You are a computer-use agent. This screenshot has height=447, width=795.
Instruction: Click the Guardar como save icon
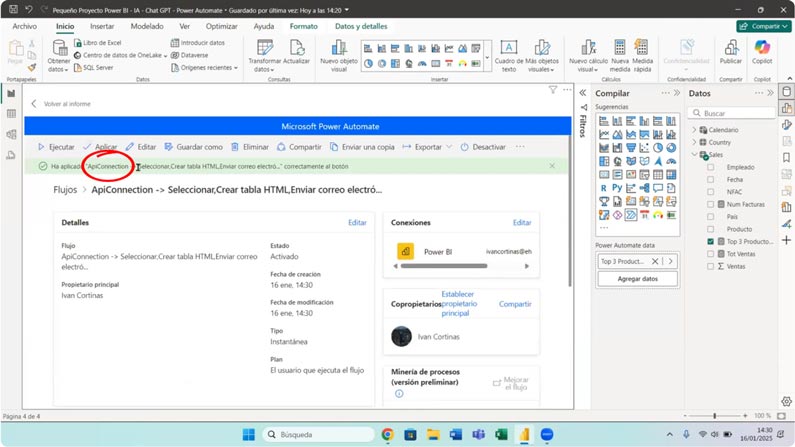[x=170, y=147]
